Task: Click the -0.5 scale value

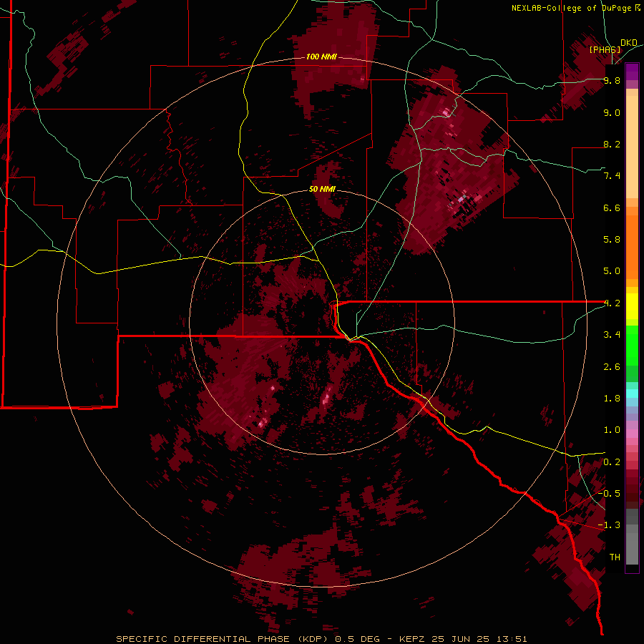Action: 609,494
